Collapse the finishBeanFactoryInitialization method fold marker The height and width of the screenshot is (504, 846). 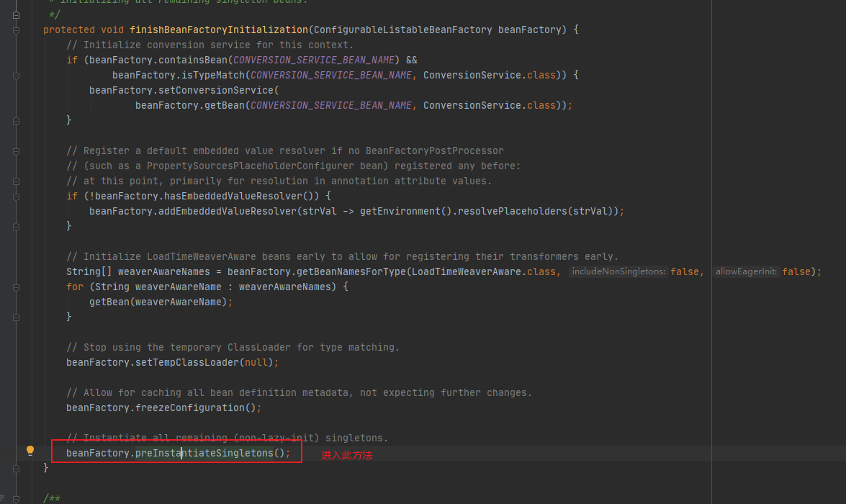pos(16,30)
